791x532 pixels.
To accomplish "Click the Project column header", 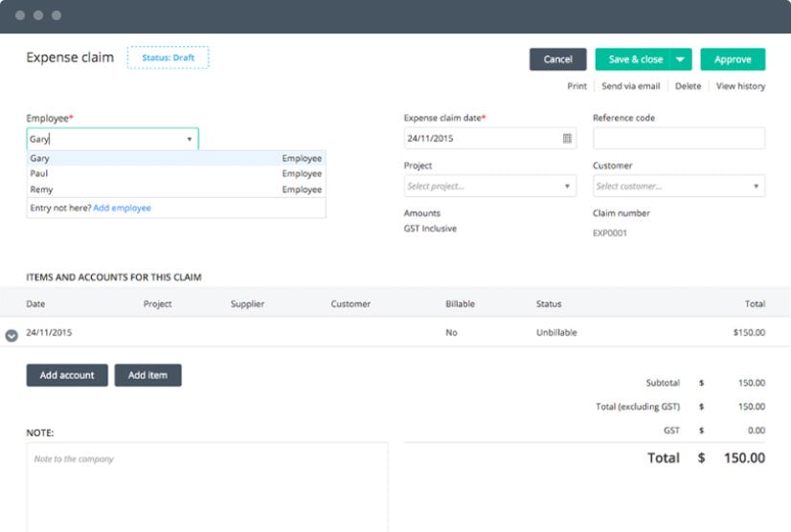I will (x=157, y=303).
